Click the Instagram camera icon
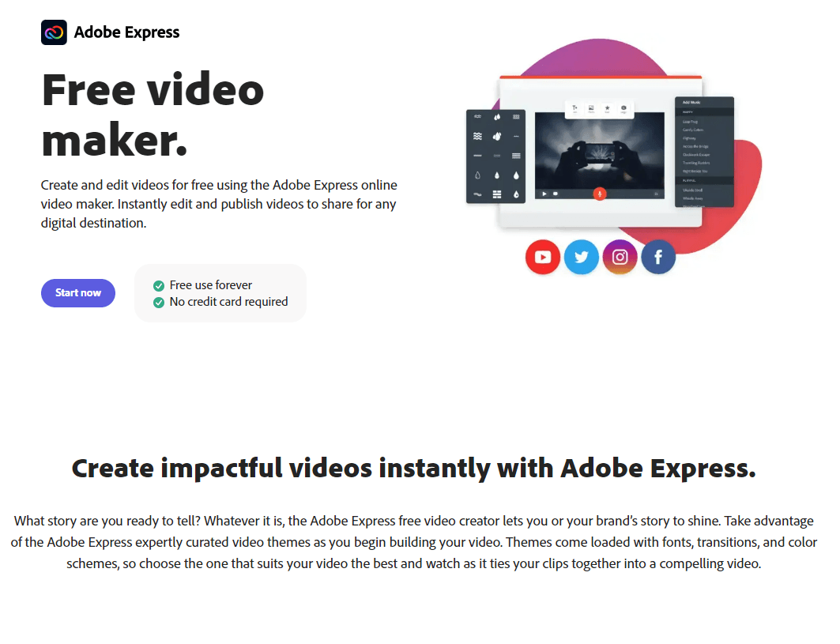Viewport: 840px width, 644px height. (x=620, y=257)
